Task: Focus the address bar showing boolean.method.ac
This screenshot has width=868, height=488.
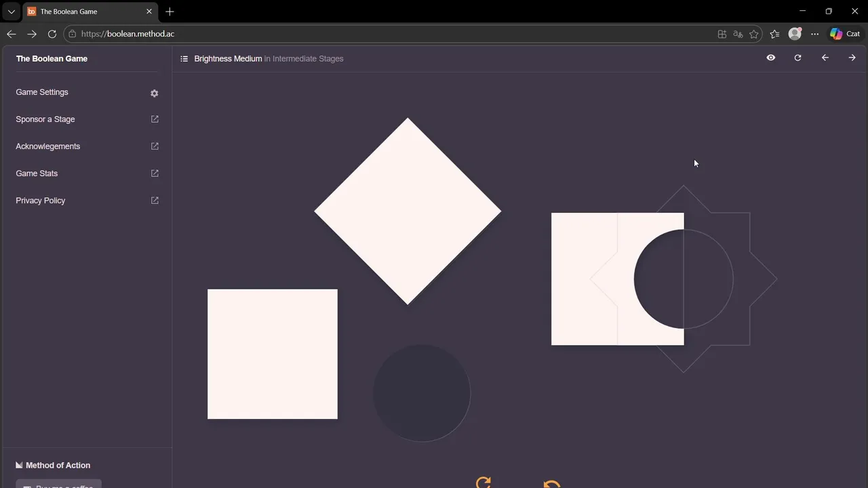Action: point(414,34)
